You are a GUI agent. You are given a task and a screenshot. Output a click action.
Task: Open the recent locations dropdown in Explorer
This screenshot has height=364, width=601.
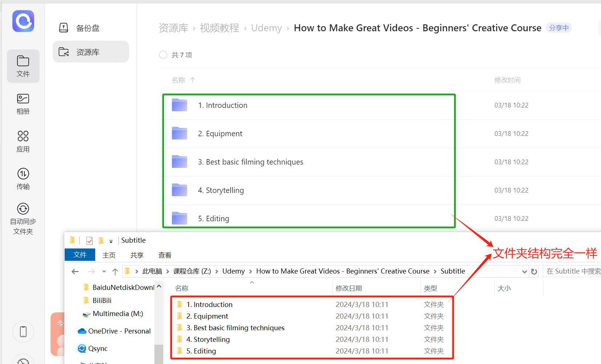tap(104, 271)
